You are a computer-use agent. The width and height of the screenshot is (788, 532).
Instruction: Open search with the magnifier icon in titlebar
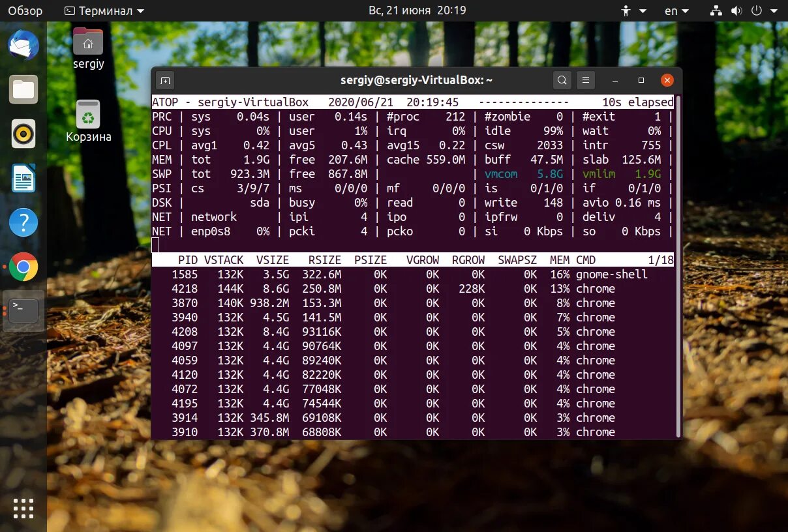[562, 80]
